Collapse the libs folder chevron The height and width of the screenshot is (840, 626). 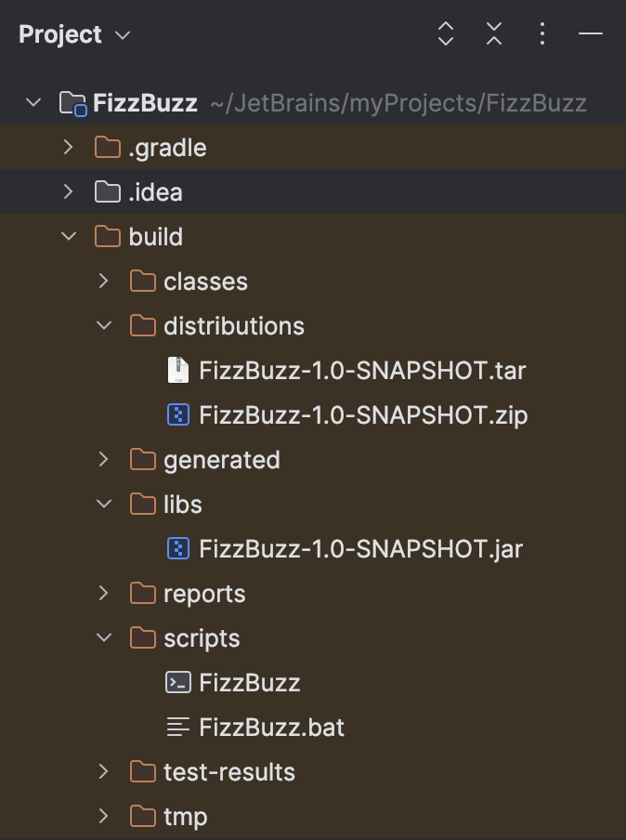102,504
